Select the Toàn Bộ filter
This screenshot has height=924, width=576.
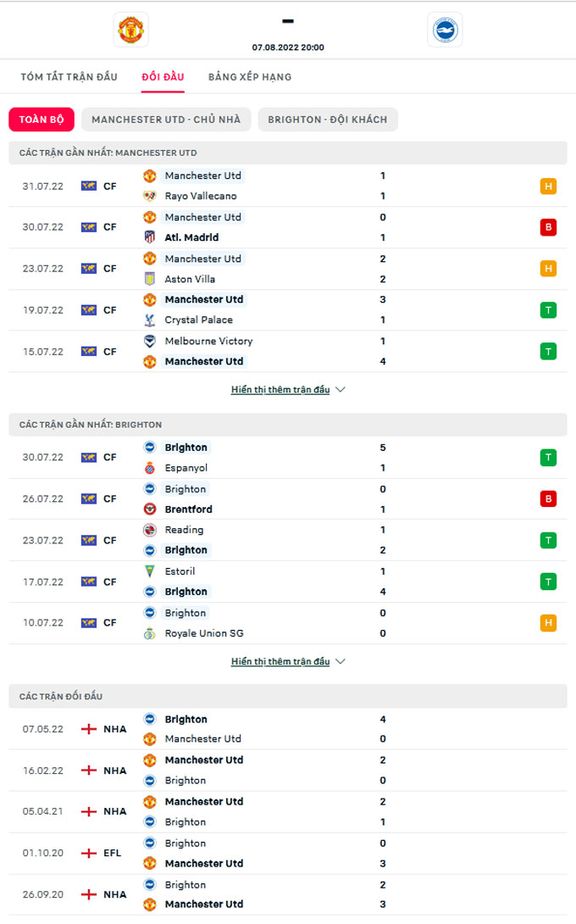click(42, 120)
